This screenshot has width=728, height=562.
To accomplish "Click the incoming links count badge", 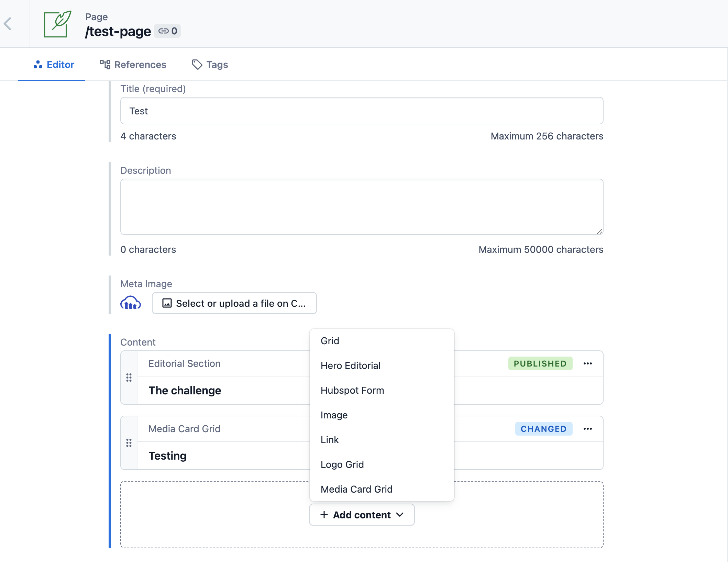I will click(167, 31).
